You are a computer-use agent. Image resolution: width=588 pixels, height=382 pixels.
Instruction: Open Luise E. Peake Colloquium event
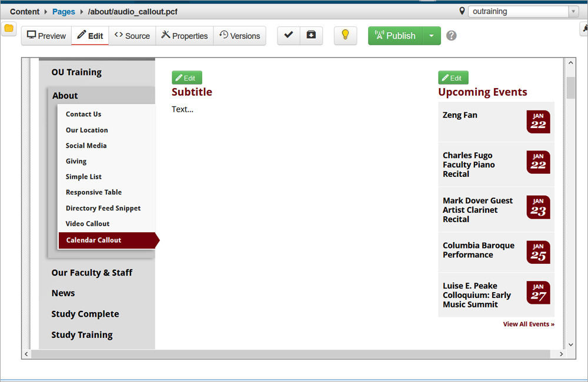[477, 295]
